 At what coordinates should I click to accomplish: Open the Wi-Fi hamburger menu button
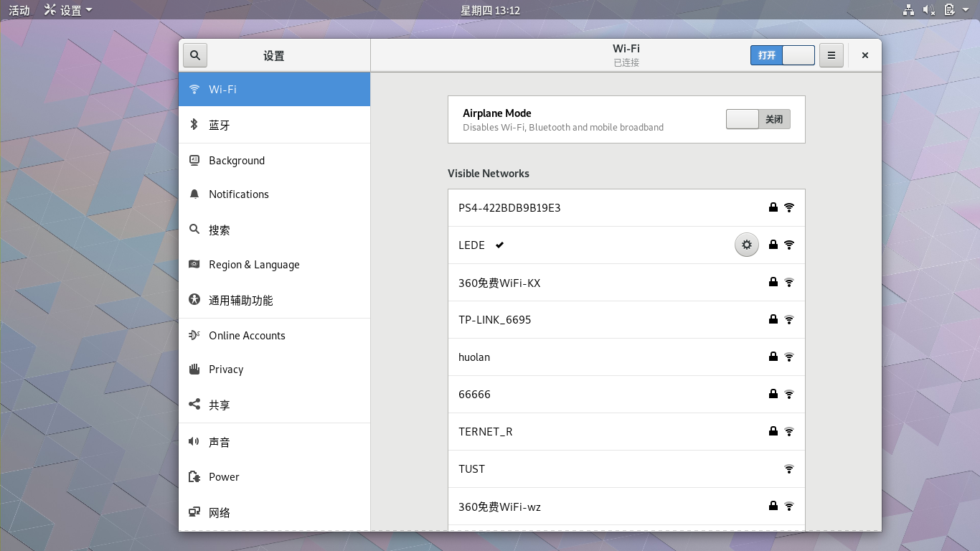click(831, 55)
